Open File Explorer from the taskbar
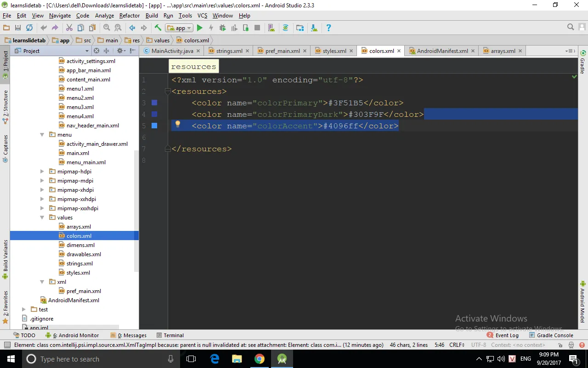588x368 pixels. [x=237, y=359]
